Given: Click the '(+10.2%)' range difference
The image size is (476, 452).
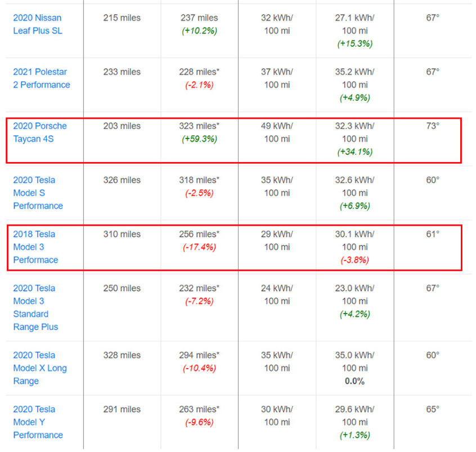Looking at the screenshot, I should coord(199,31).
